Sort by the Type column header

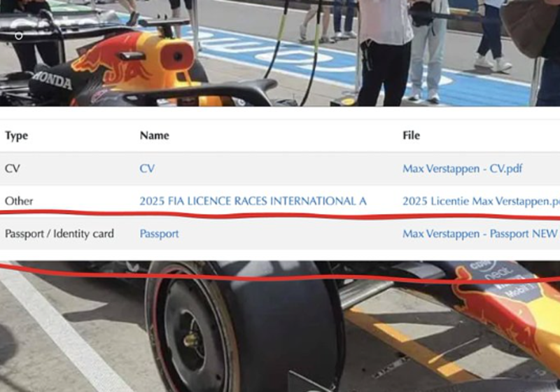tap(16, 136)
